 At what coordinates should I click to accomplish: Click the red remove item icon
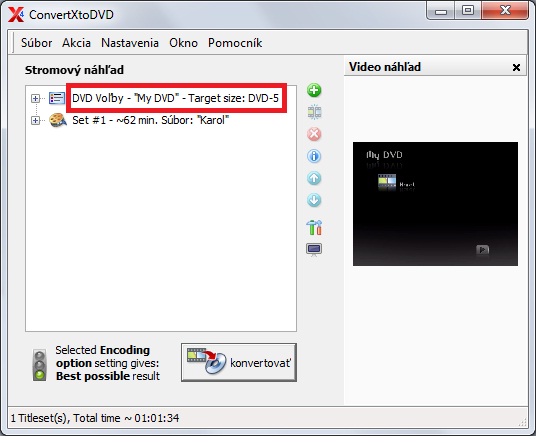coord(314,134)
